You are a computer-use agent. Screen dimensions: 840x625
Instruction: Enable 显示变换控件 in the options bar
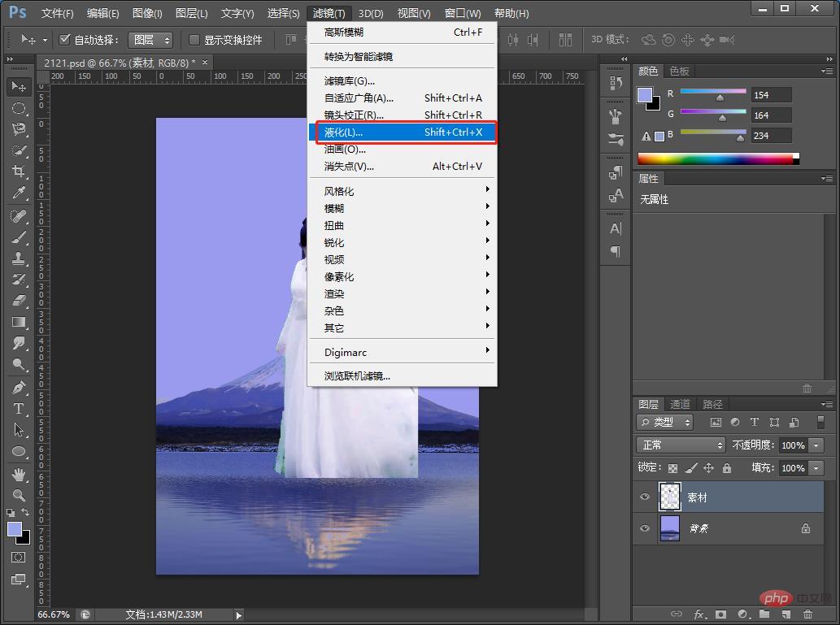[193, 38]
